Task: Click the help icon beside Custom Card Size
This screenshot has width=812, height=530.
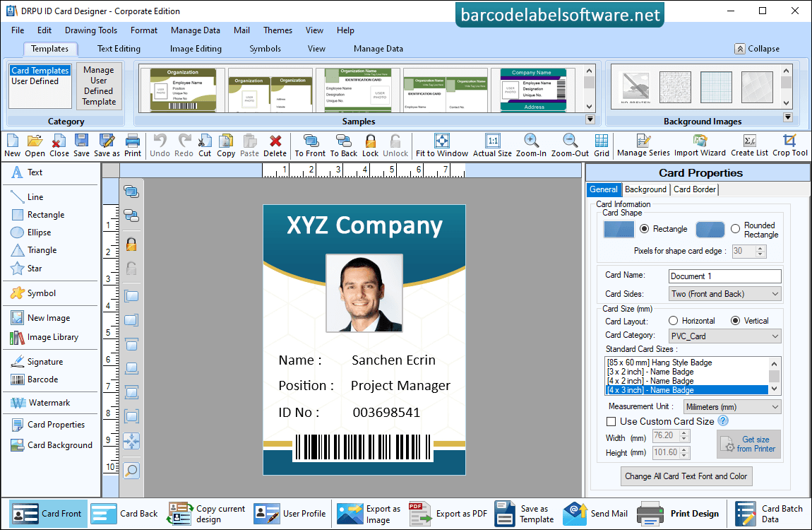Action: pos(723,420)
